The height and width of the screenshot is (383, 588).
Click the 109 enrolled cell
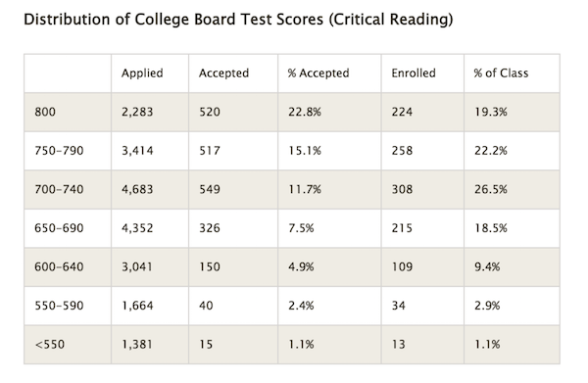tap(402, 266)
